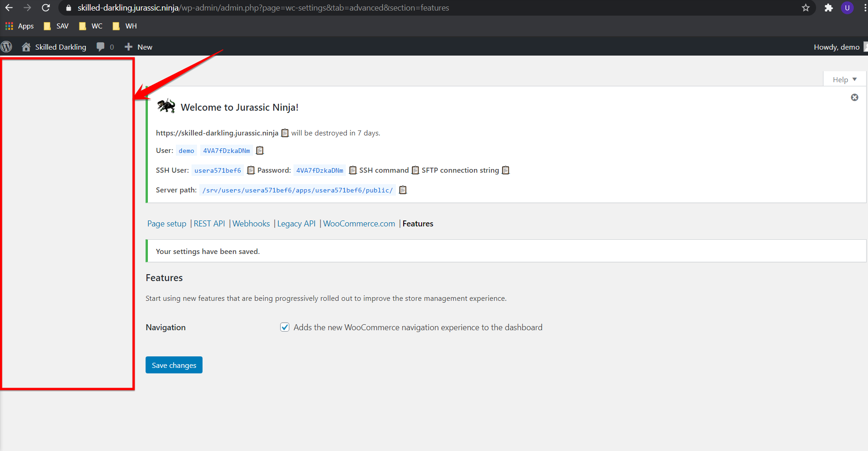The image size is (868, 451).
Task: Switch to the REST API section
Action: [x=209, y=224]
